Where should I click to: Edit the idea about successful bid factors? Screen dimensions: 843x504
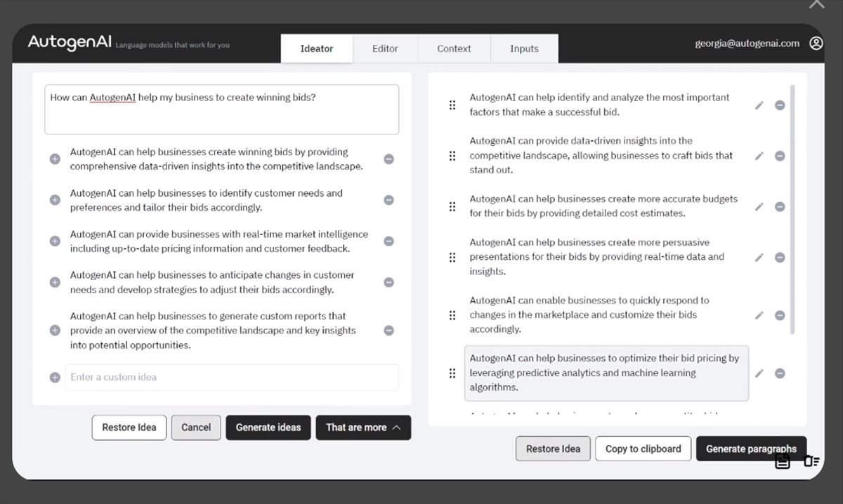click(x=759, y=105)
